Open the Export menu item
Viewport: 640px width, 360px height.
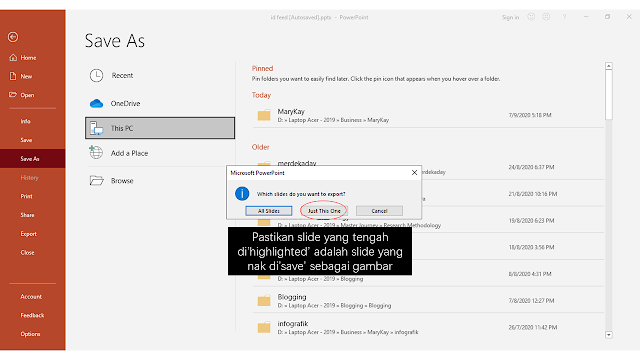coord(29,234)
